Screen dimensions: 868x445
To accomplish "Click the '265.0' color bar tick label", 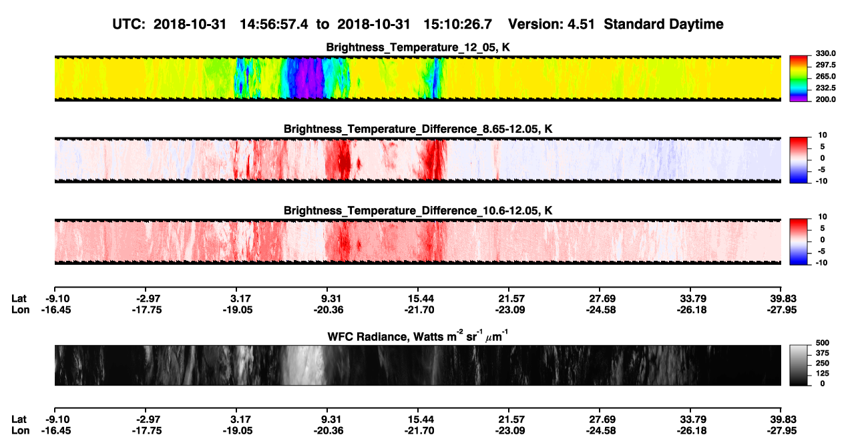I will click(825, 76).
